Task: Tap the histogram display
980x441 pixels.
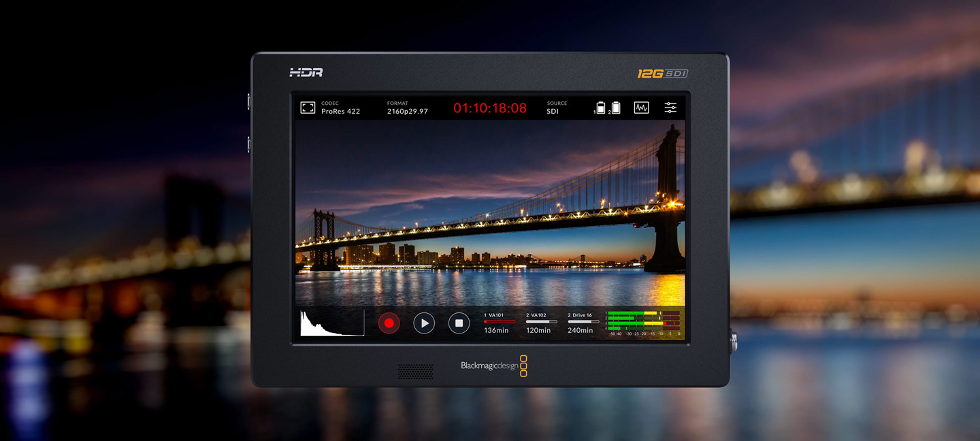Action: coord(331,323)
